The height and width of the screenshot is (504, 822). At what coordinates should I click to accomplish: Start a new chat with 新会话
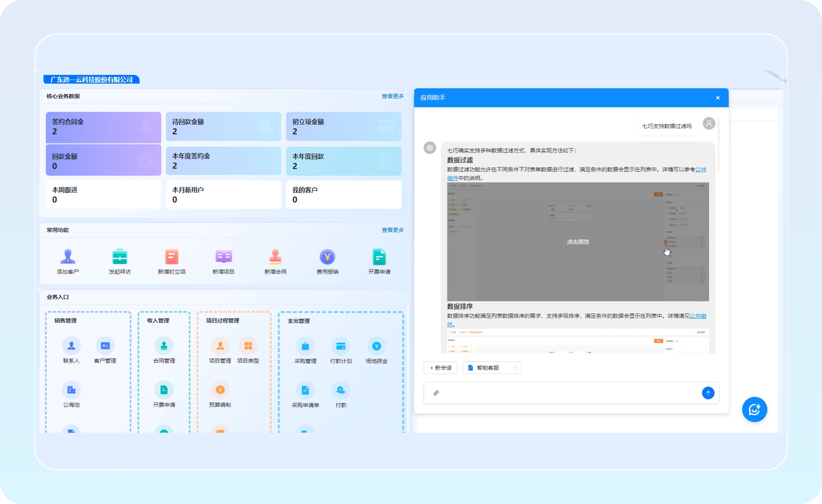coord(441,368)
